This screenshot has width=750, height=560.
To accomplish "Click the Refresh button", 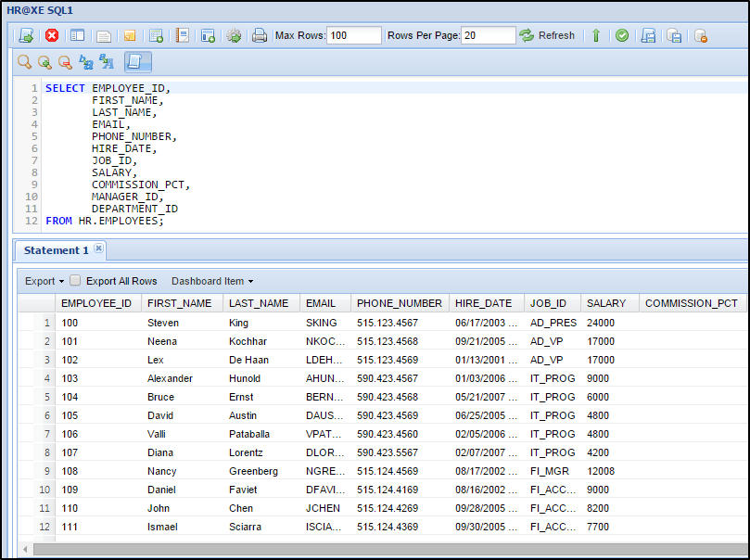I will pyautogui.click(x=548, y=35).
